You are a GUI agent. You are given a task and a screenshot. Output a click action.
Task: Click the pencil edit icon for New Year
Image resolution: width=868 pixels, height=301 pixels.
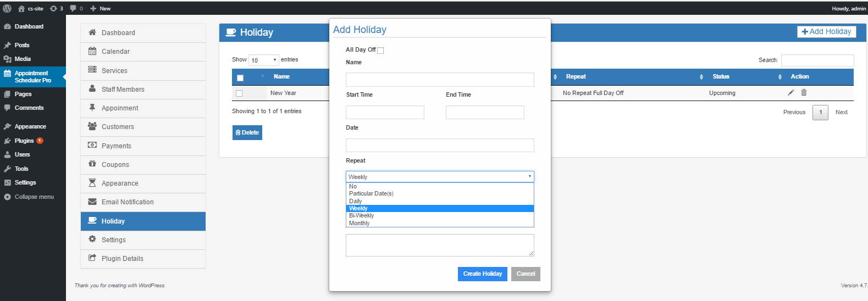point(790,93)
